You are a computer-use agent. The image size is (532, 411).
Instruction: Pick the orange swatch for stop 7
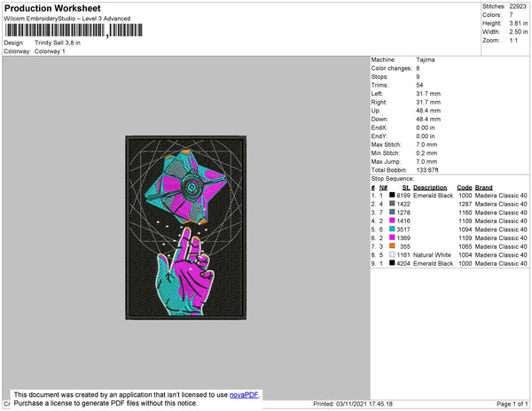392,246
